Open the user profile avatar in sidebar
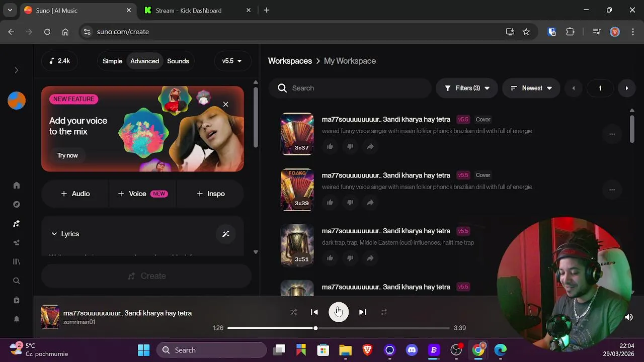 [16, 101]
